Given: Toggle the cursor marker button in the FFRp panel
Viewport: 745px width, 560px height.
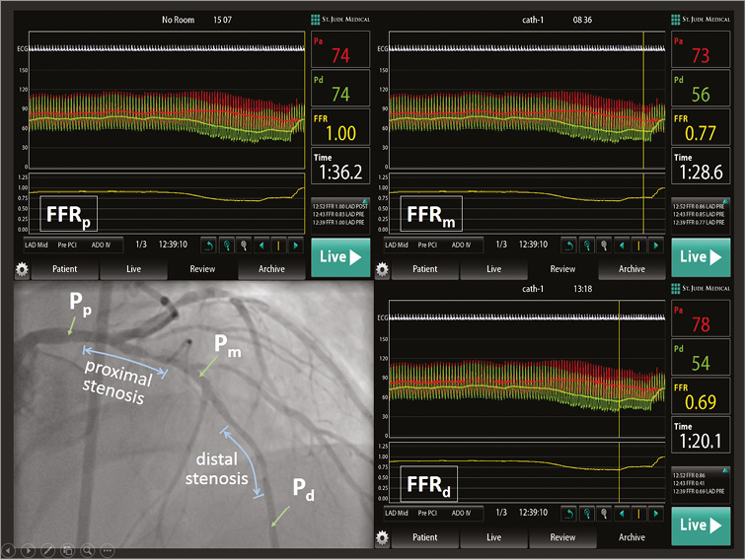Looking at the screenshot, I should (279, 245).
